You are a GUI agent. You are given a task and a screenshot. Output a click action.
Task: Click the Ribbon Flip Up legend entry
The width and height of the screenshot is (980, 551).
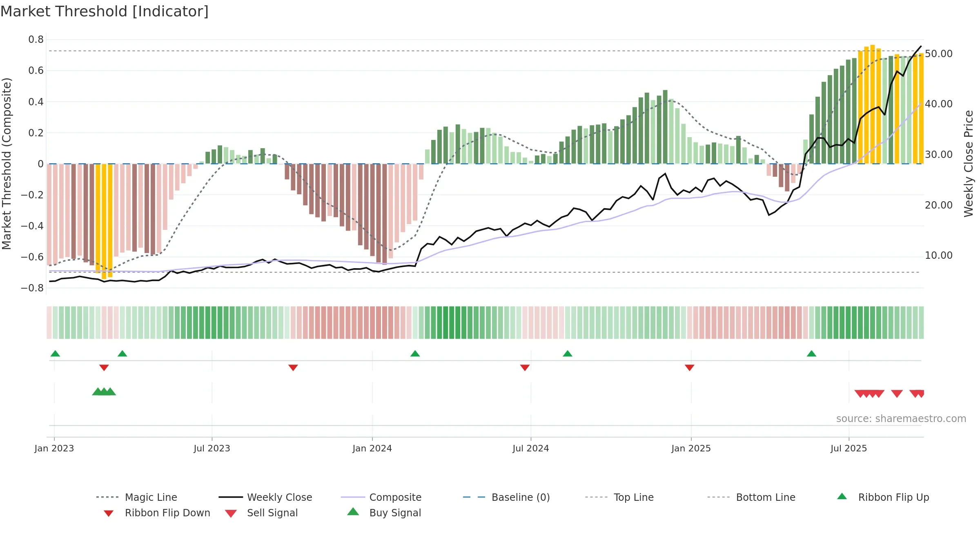click(883, 497)
